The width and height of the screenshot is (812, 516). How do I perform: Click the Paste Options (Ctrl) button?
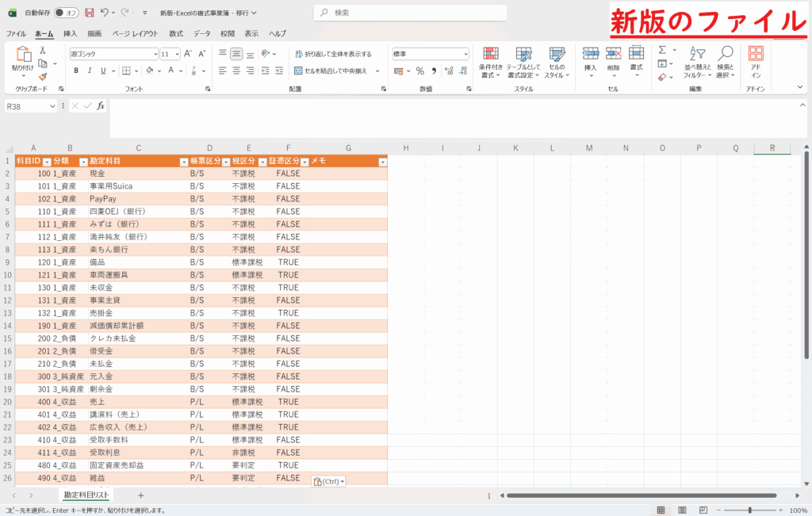(328, 481)
